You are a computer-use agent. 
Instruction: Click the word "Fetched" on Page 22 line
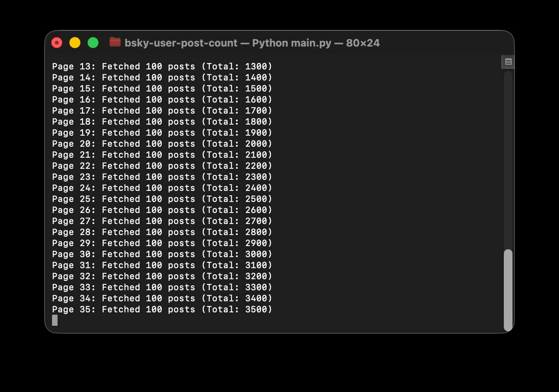click(121, 166)
